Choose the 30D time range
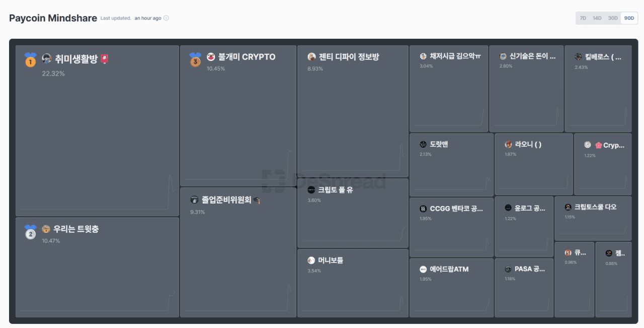Viewport: 644px width, 328px height. pos(612,18)
